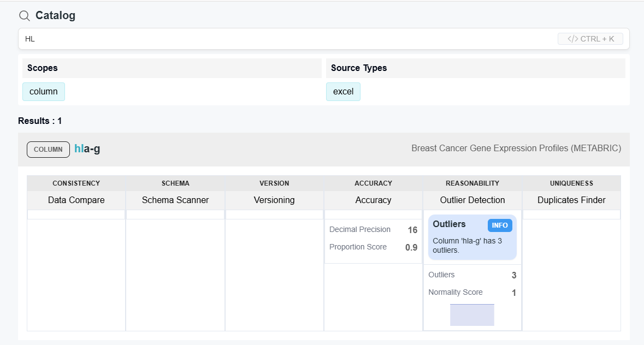Open Breast Cancer Gene Expression Profiles dataset
The width and height of the screenshot is (644, 345).
click(x=516, y=148)
